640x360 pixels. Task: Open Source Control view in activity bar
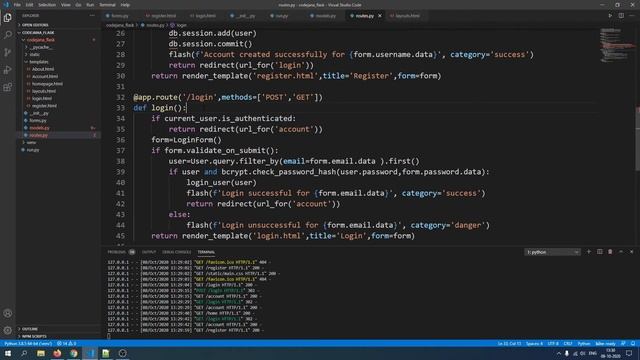click(x=7, y=52)
